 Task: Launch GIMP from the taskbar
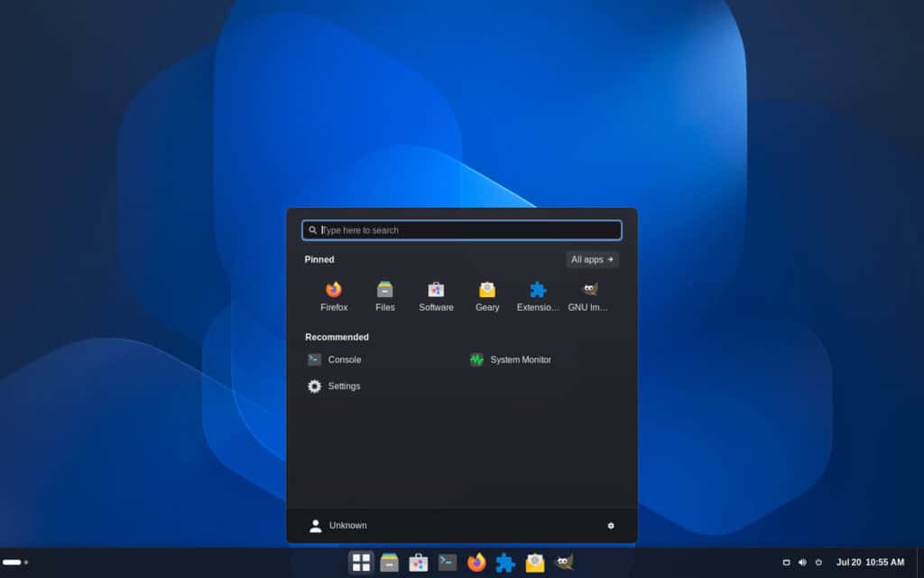(x=564, y=562)
